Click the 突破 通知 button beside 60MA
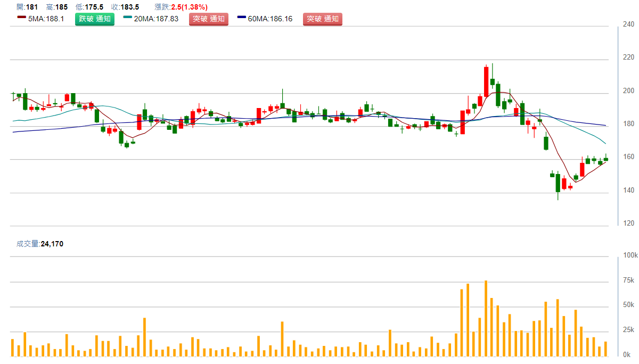This screenshot has height=364, width=639. pyautogui.click(x=323, y=19)
